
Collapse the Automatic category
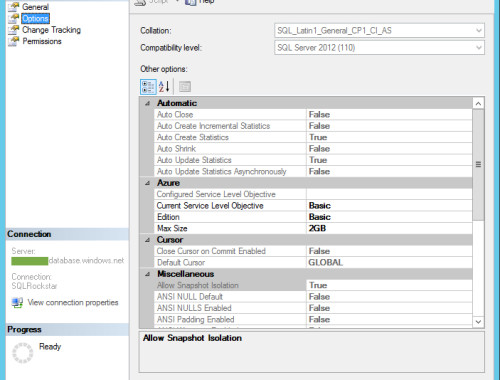coord(147,103)
